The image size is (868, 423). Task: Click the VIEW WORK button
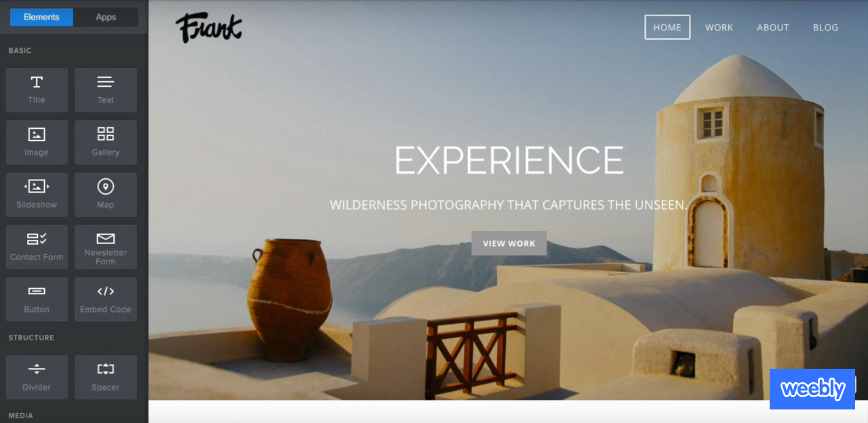click(509, 243)
